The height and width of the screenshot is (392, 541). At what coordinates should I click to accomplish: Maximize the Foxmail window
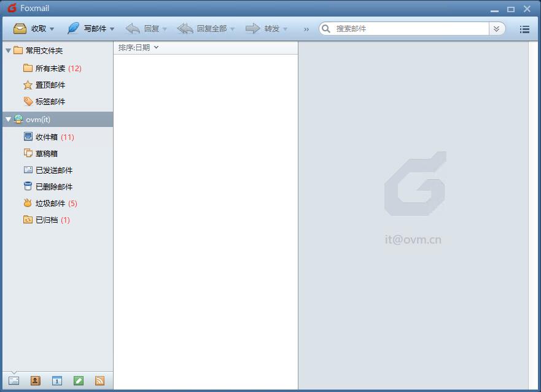point(511,9)
